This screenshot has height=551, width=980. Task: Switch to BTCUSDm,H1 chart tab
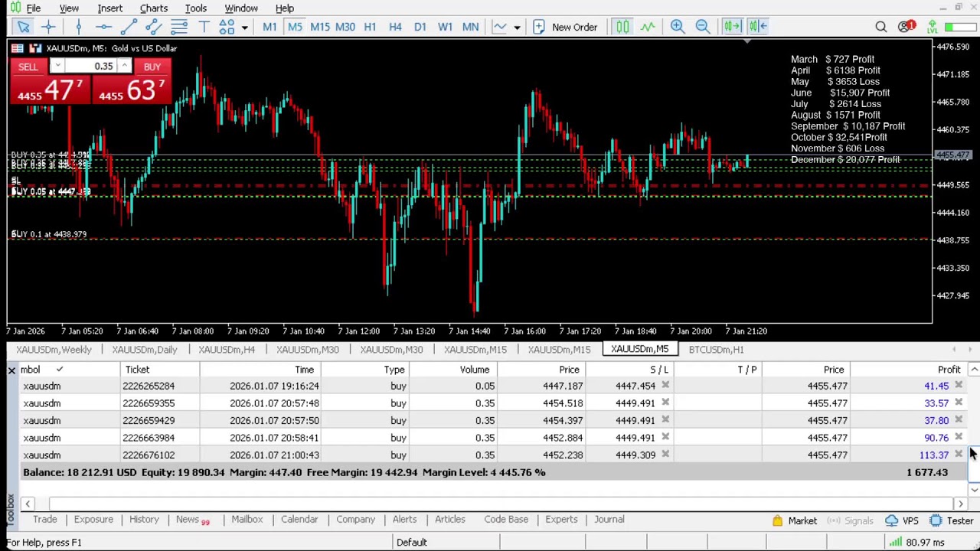pyautogui.click(x=716, y=350)
